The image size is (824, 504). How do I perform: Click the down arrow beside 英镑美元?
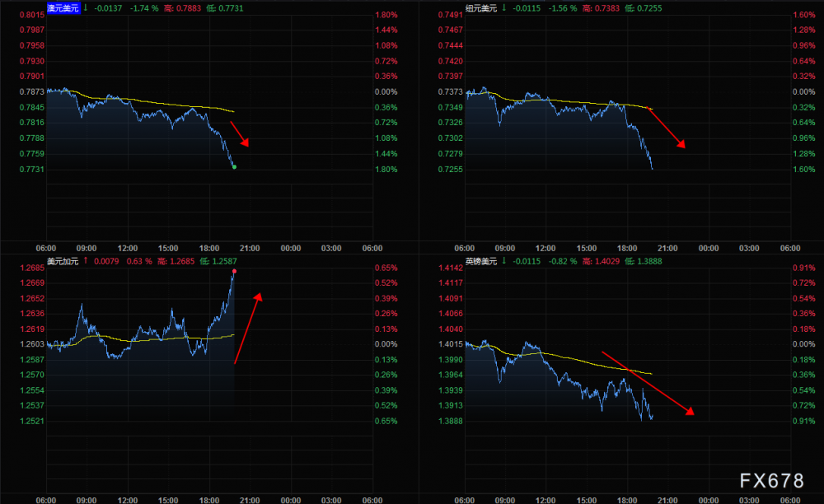[504, 261]
